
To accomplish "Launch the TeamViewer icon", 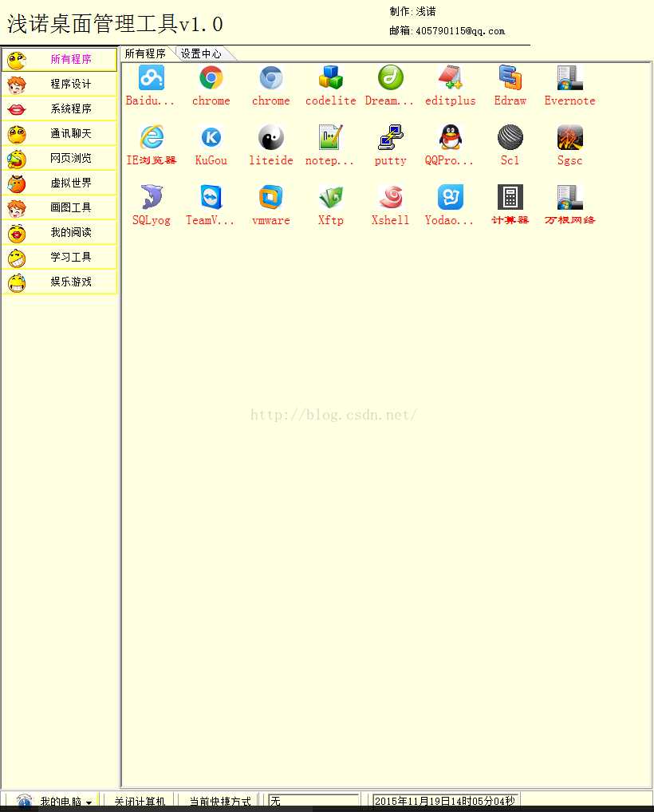I will point(211,197).
